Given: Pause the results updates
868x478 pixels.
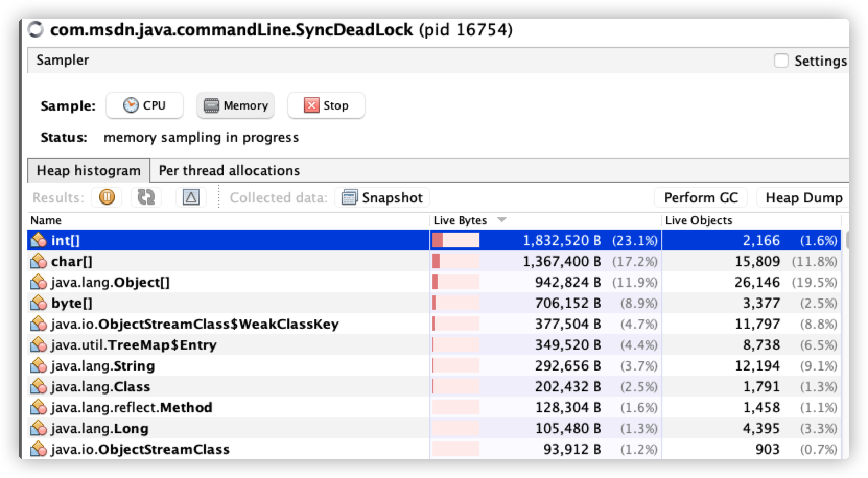Looking at the screenshot, I should tap(107, 197).
